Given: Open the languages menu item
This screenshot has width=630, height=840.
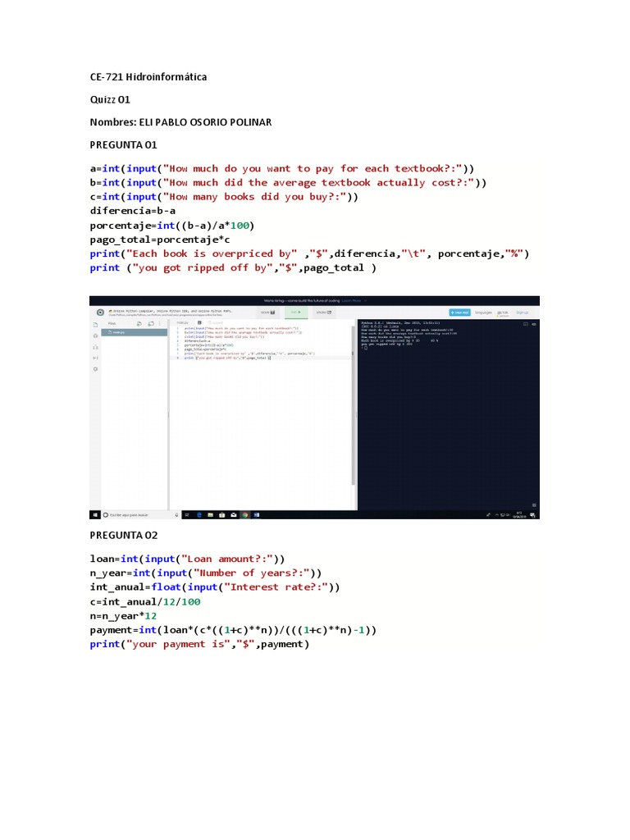Looking at the screenshot, I should tap(483, 313).
